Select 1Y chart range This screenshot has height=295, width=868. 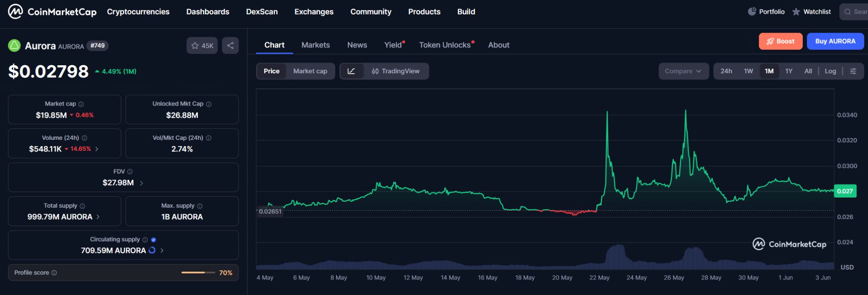(x=789, y=71)
